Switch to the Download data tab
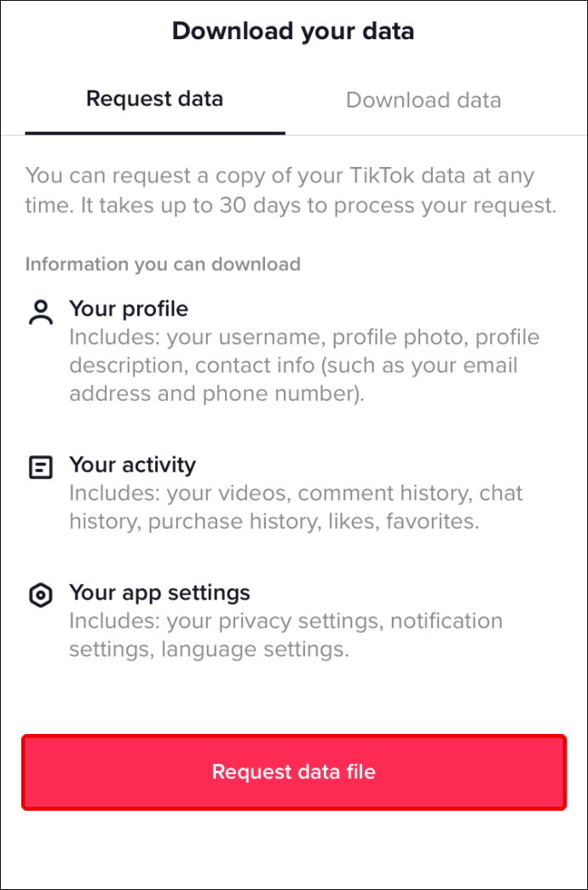 [x=423, y=100]
